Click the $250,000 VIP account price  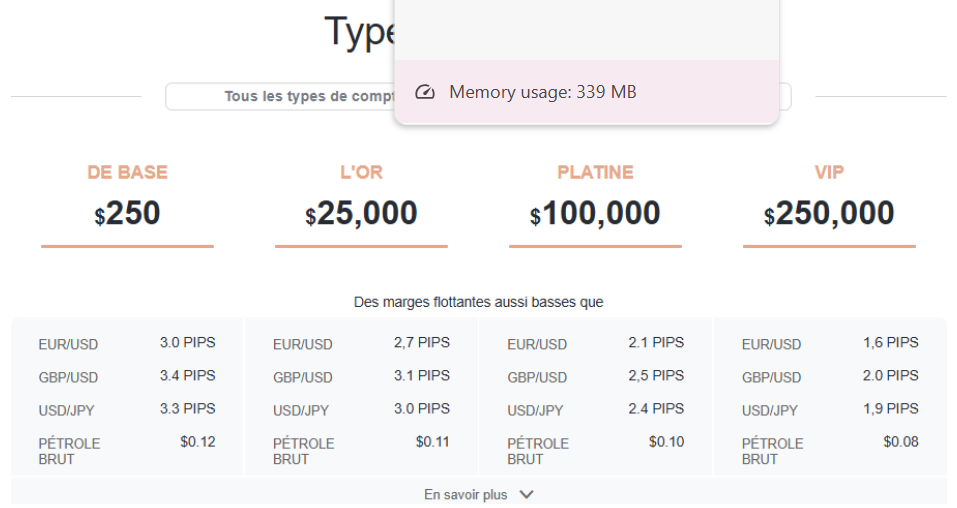[x=829, y=214]
